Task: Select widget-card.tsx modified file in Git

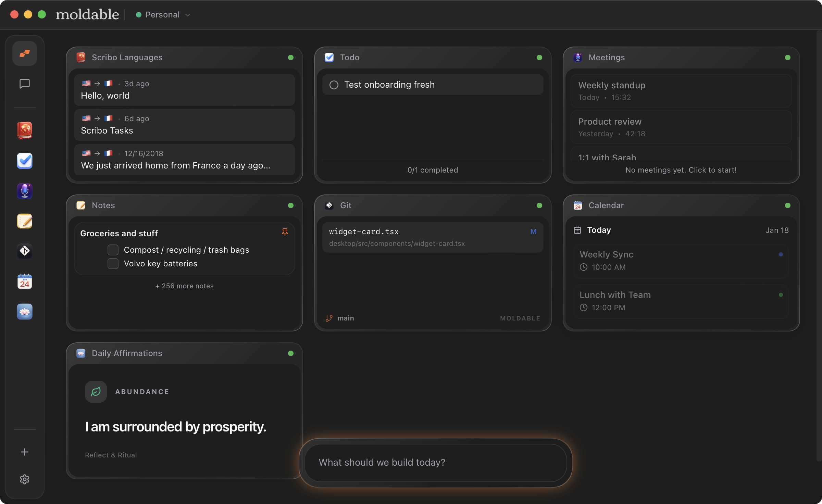Action: (433, 237)
